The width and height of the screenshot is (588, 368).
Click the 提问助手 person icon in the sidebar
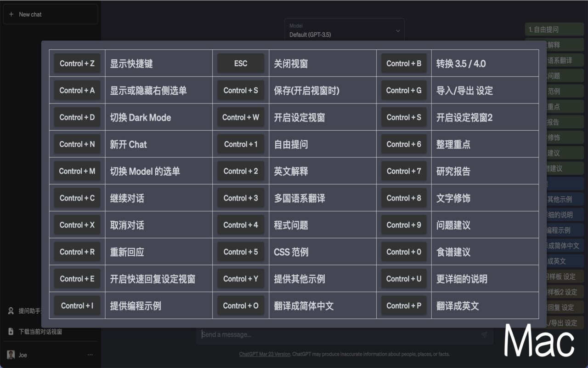coord(11,311)
